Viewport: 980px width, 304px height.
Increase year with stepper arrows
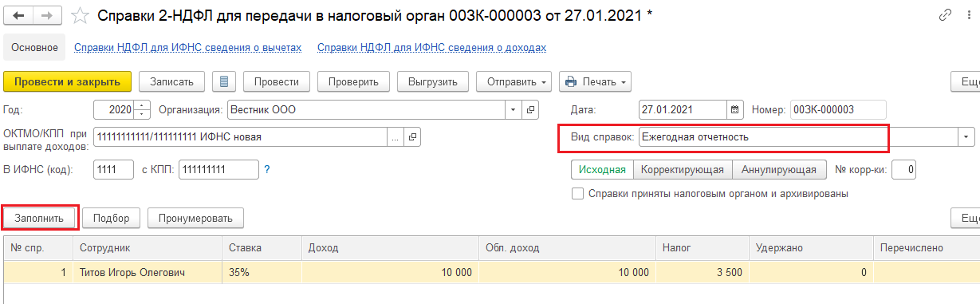pos(143,105)
